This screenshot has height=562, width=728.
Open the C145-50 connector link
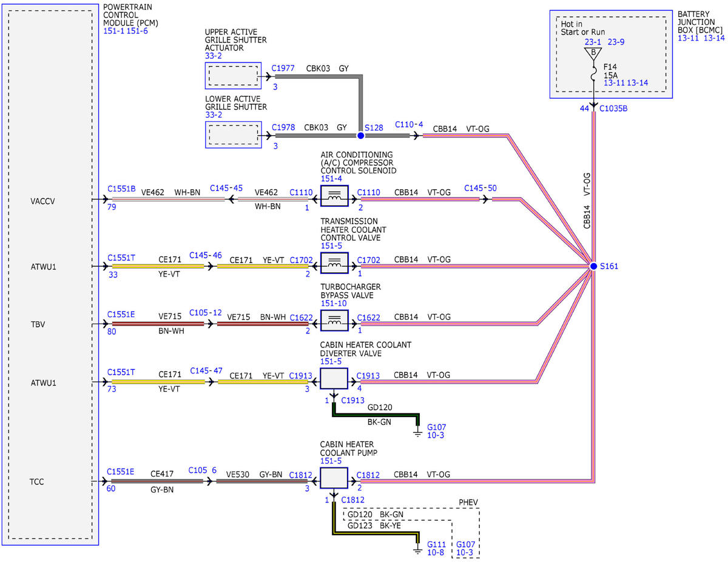[x=480, y=188]
